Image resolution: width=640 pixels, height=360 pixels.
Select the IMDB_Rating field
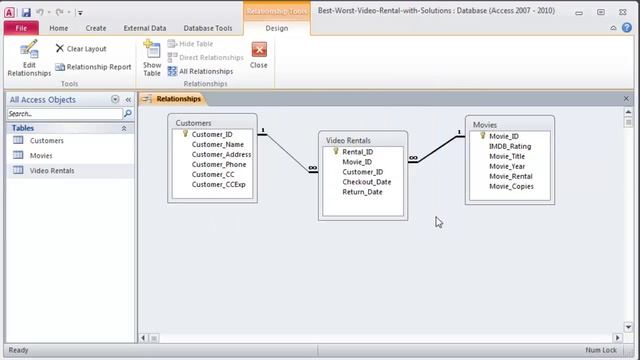tap(510, 146)
